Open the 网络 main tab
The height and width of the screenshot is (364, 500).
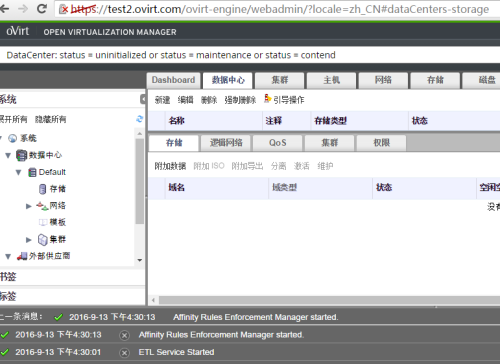[x=383, y=80]
